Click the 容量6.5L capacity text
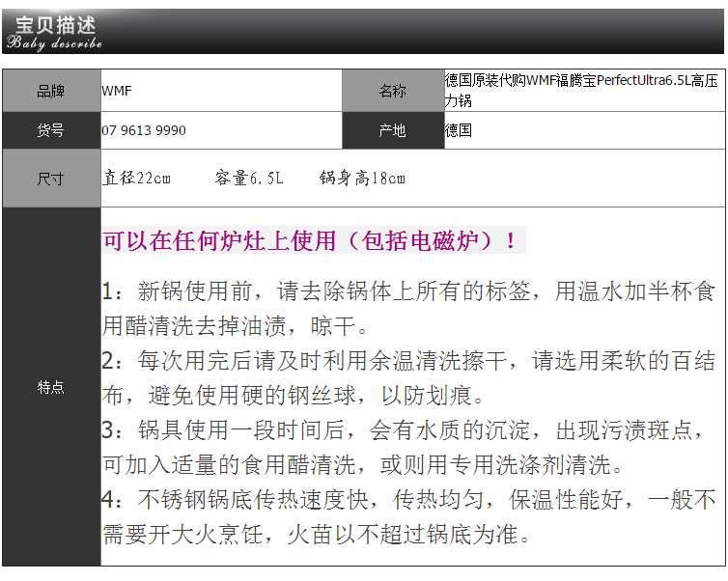The height and width of the screenshot is (581, 728). coord(249,178)
